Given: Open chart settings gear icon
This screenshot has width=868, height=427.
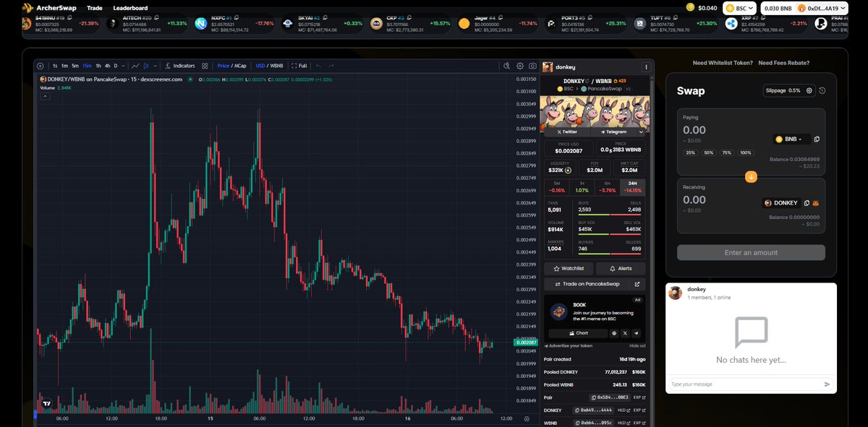Looking at the screenshot, I should pyautogui.click(x=520, y=66).
